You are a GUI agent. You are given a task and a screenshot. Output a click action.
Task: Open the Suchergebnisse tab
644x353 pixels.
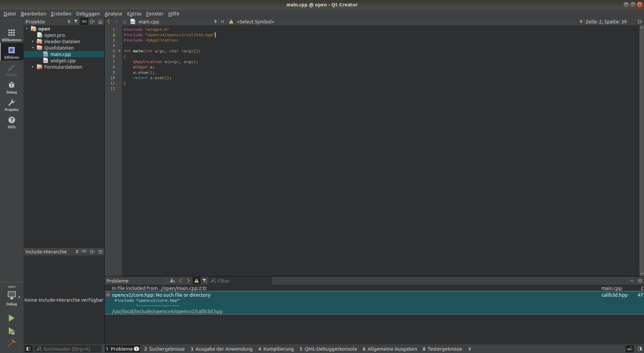[x=164, y=349]
